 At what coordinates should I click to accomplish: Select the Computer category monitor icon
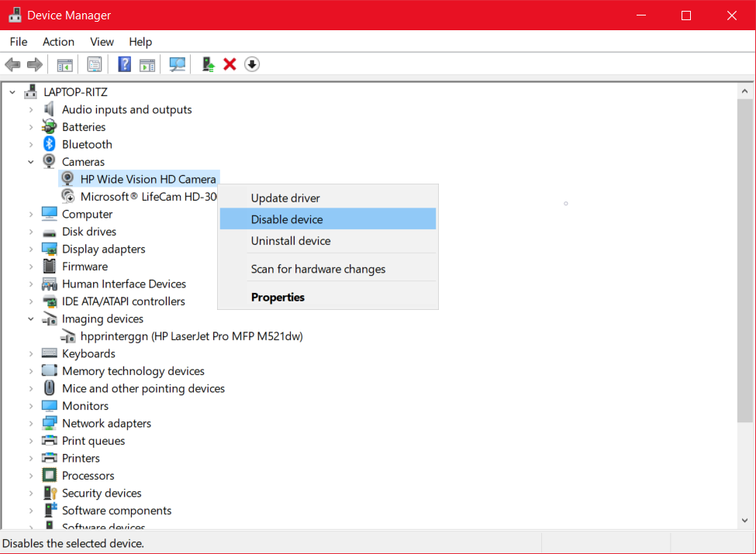coord(49,213)
